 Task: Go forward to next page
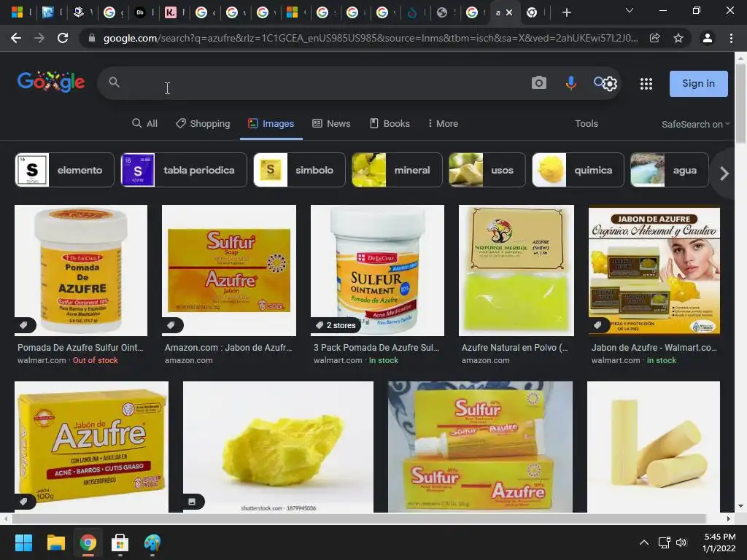click(x=39, y=38)
